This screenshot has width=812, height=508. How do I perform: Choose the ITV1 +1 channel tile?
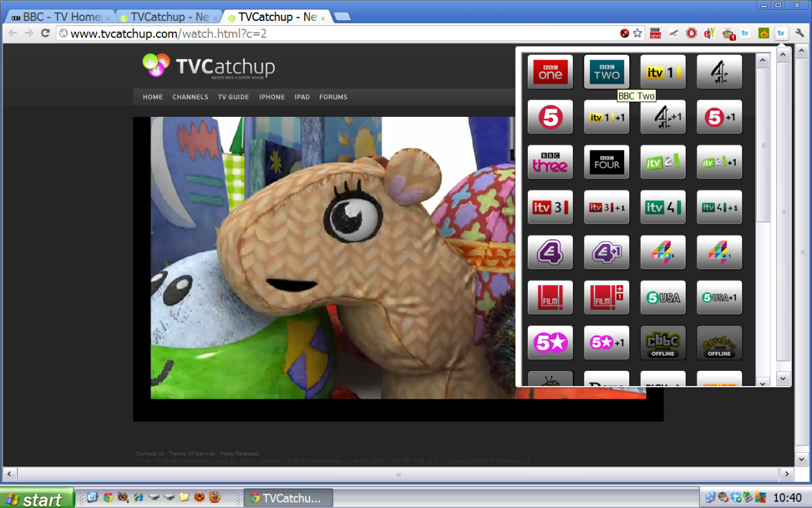coord(606,117)
